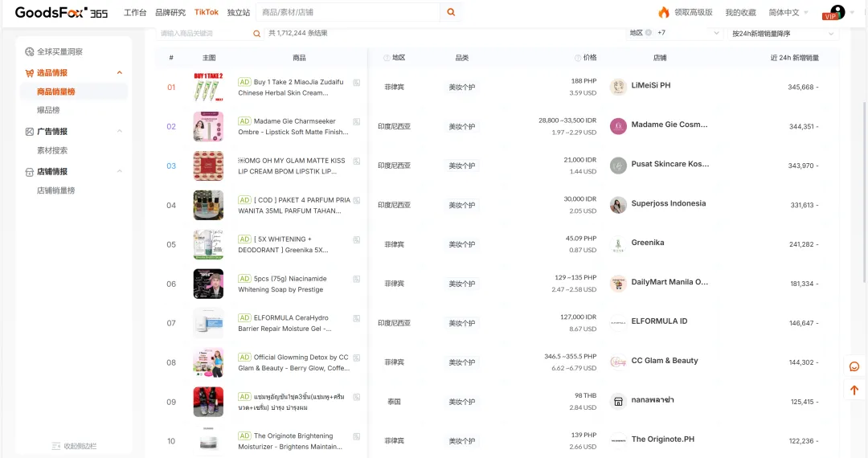Open the ELFORMULA ID store link

pyautogui.click(x=659, y=321)
